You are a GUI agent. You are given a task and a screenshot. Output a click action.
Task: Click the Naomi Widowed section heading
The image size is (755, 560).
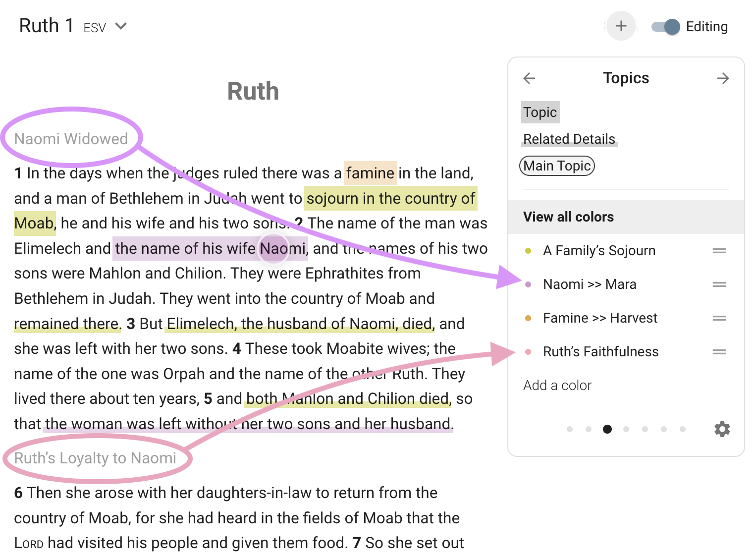(x=71, y=139)
